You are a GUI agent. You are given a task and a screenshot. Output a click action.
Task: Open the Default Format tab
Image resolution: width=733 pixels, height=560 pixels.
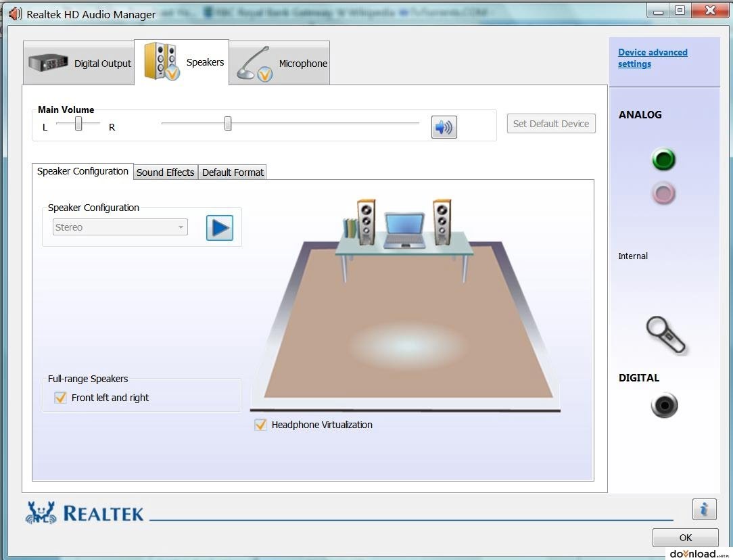pos(232,172)
